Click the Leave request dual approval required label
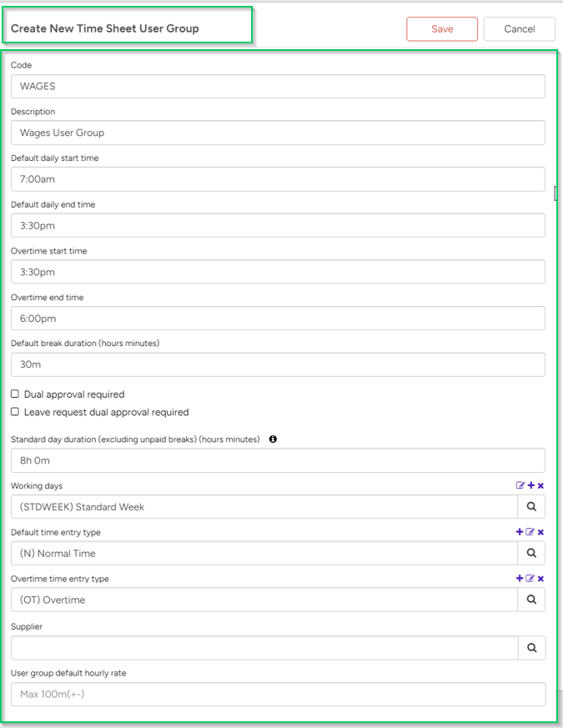The width and height of the screenshot is (563, 728). pos(107,412)
